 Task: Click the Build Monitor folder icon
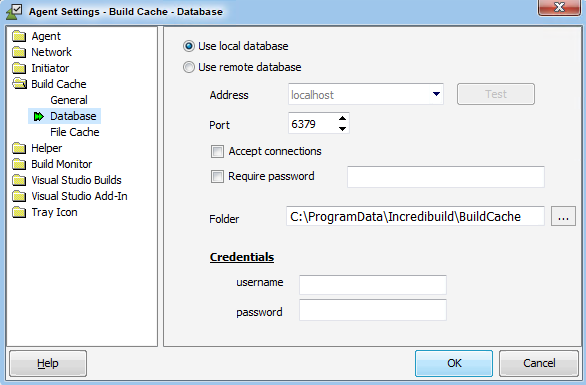click(19, 164)
